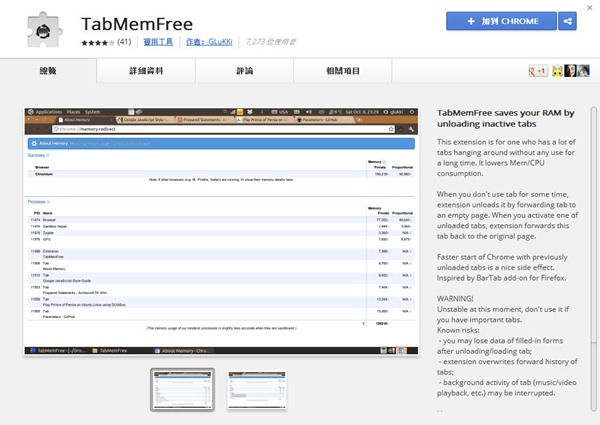Click the 'Known risks:' line in description

(x=458, y=330)
